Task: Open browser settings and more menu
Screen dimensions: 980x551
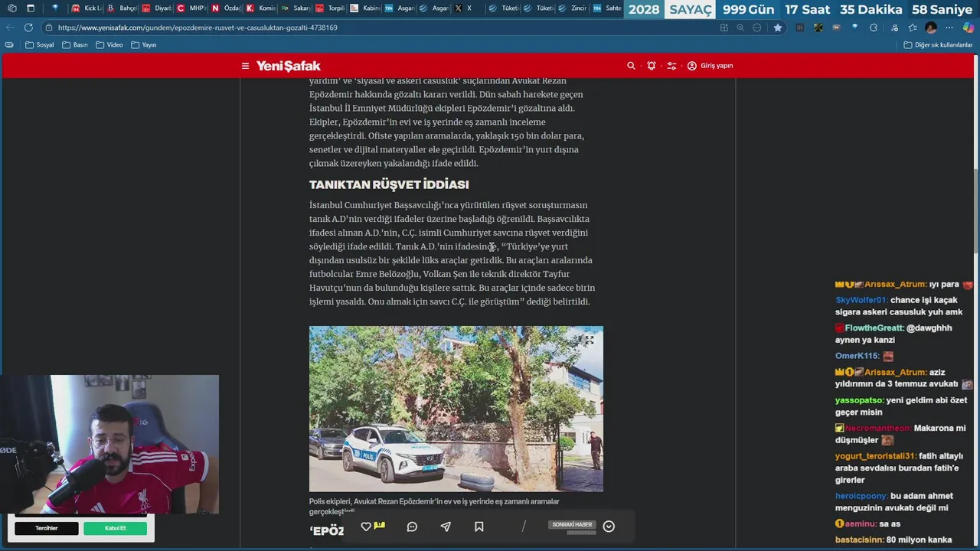Action: [x=949, y=28]
